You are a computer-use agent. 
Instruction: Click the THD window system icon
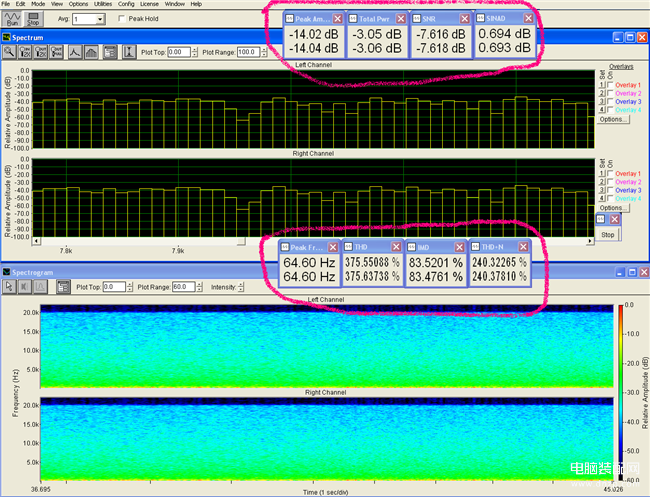pos(348,247)
